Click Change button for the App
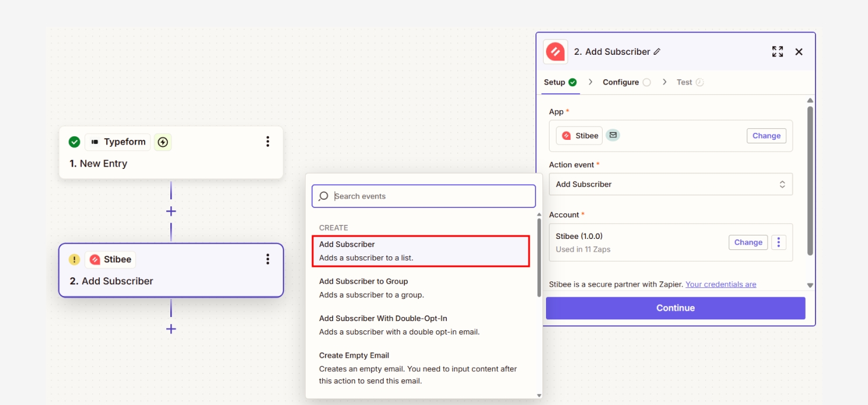Screen dimensions: 868x405 pyautogui.click(x=766, y=136)
